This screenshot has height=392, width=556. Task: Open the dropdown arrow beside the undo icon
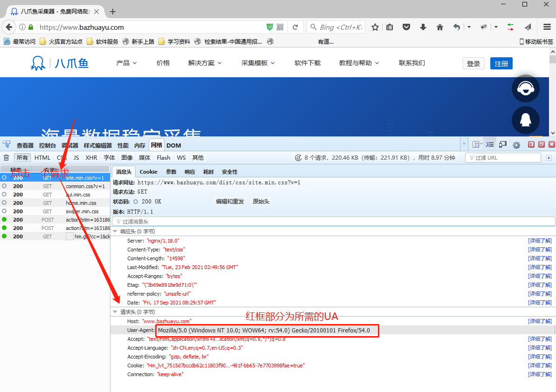click(x=469, y=27)
